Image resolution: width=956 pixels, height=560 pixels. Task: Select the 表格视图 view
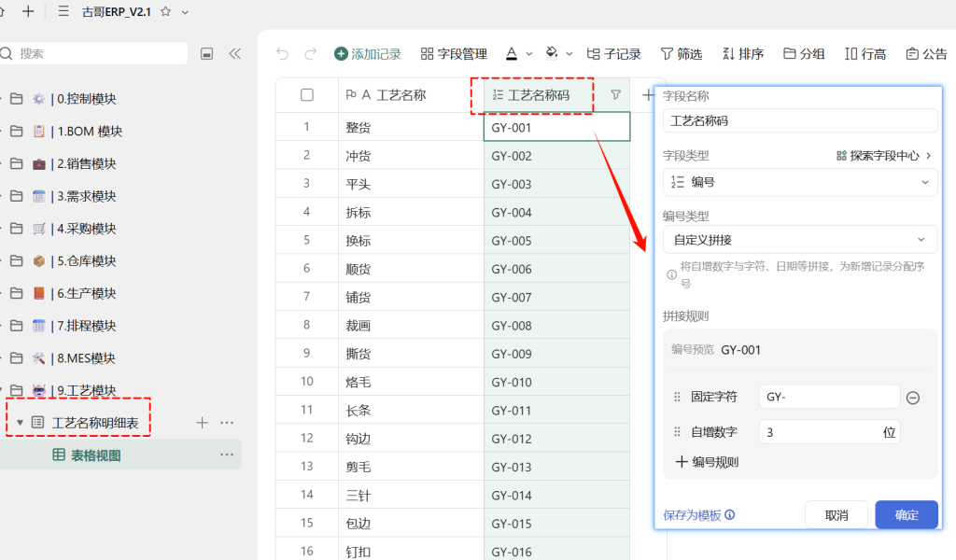point(95,455)
